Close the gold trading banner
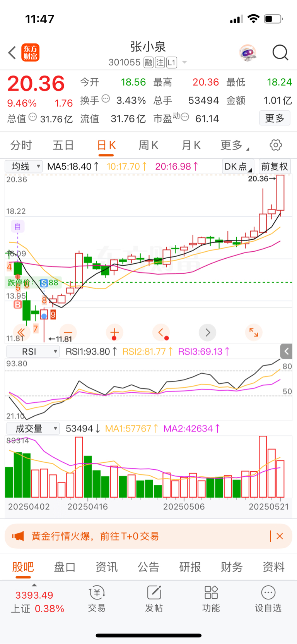Viewport: 297px width, 644px height. pos(280,536)
